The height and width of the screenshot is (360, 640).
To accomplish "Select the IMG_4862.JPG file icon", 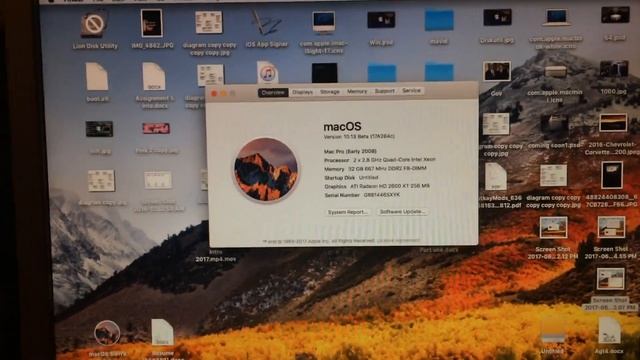I will (x=151, y=23).
